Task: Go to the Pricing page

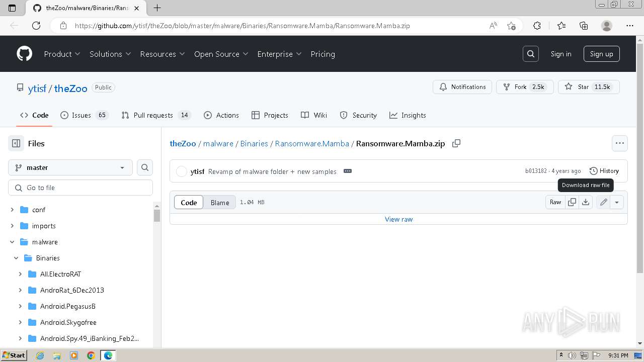Action: coord(323,54)
